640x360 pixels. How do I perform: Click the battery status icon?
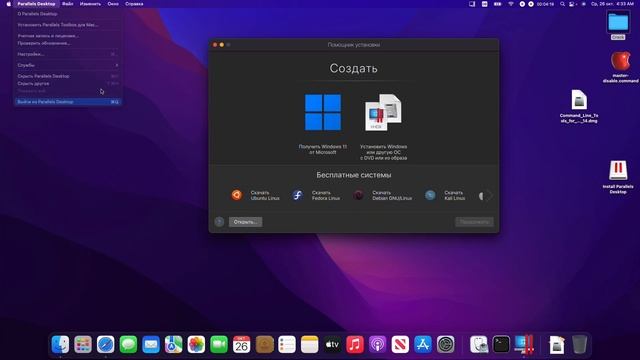tap(497, 4)
